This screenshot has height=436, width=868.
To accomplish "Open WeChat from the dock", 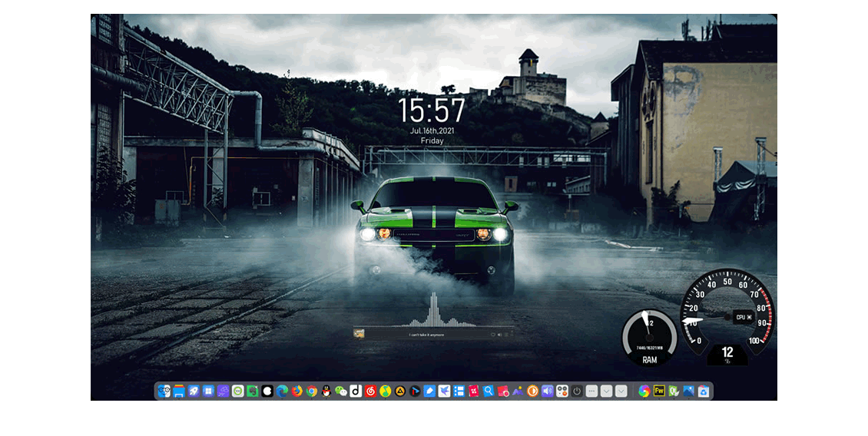I will pyautogui.click(x=341, y=391).
